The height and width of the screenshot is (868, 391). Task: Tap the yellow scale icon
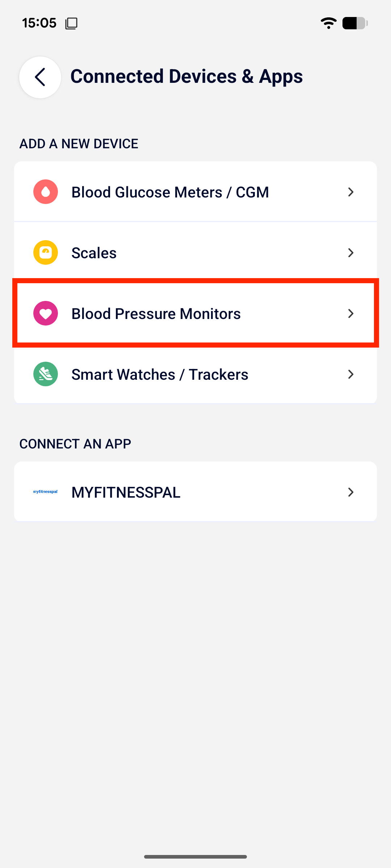click(x=46, y=252)
